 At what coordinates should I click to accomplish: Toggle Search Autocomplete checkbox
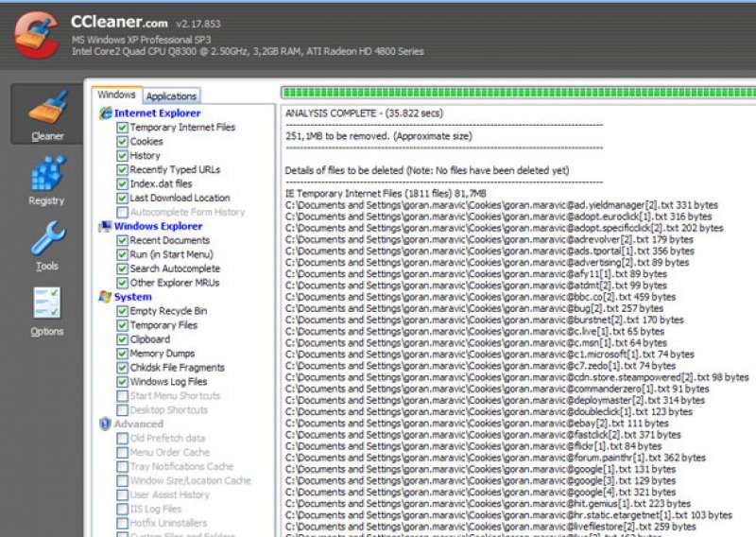123,268
